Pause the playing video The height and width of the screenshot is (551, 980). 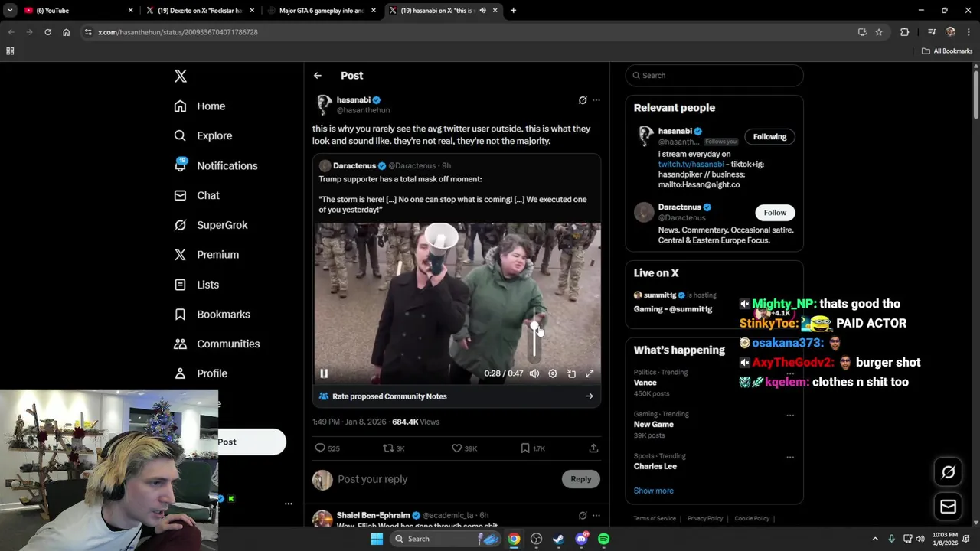click(x=324, y=373)
